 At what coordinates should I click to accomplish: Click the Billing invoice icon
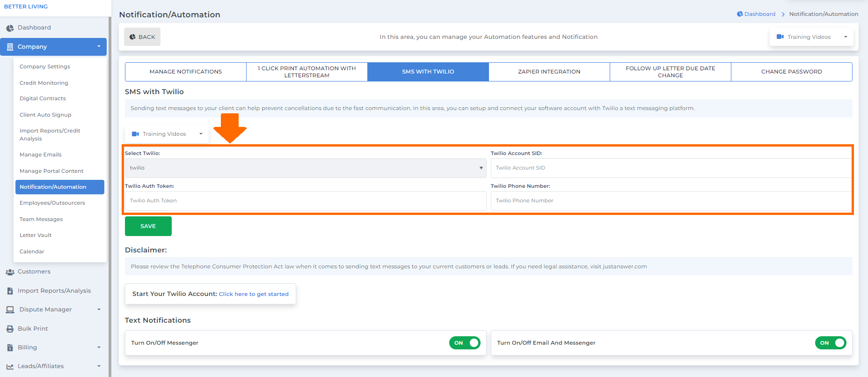10,347
